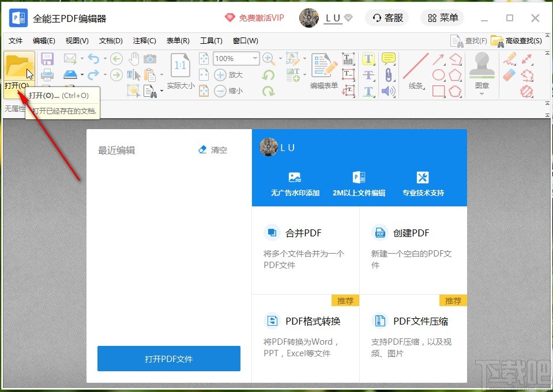Screen dimensions: 553x392
Task: Select the Sound speaker annotation tool
Action: coord(388,91)
